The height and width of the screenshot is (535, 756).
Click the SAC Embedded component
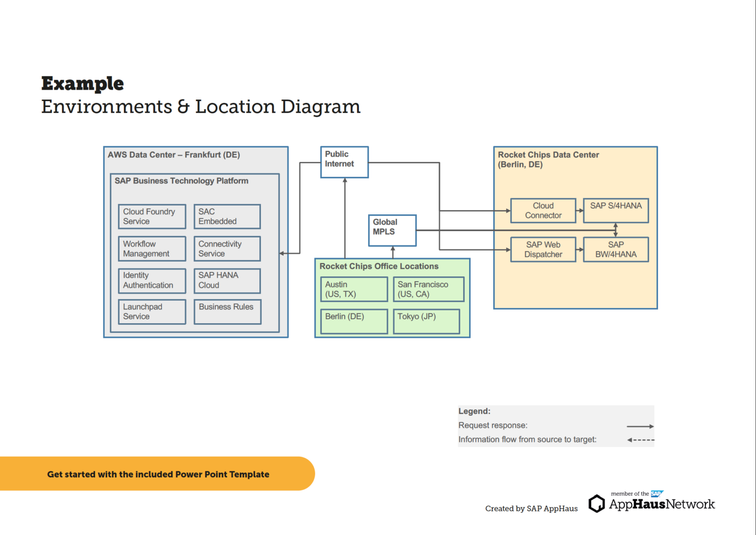pyautogui.click(x=227, y=216)
